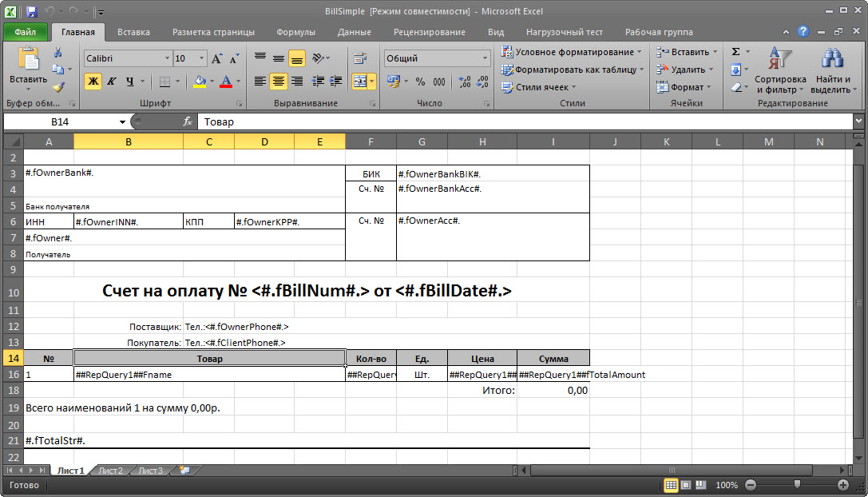Apply top vertical alignment
The image size is (868, 497).
click(260, 58)
